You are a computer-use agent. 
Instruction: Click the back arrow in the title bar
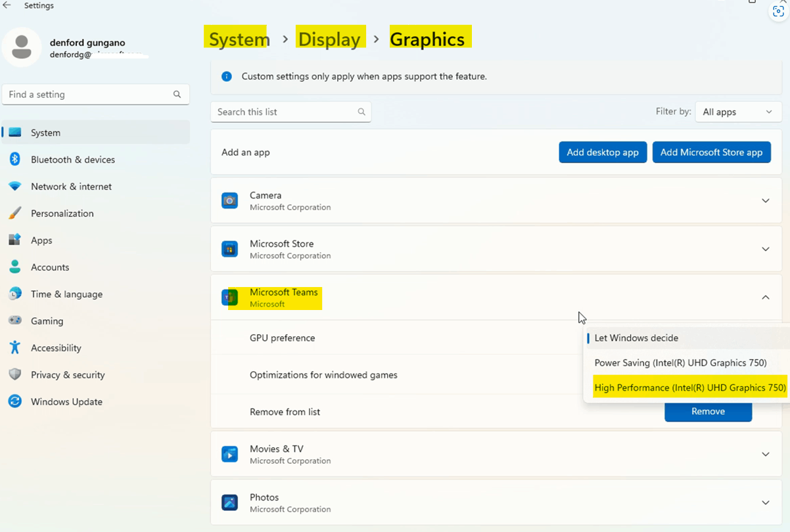click(x=8, y=5)
